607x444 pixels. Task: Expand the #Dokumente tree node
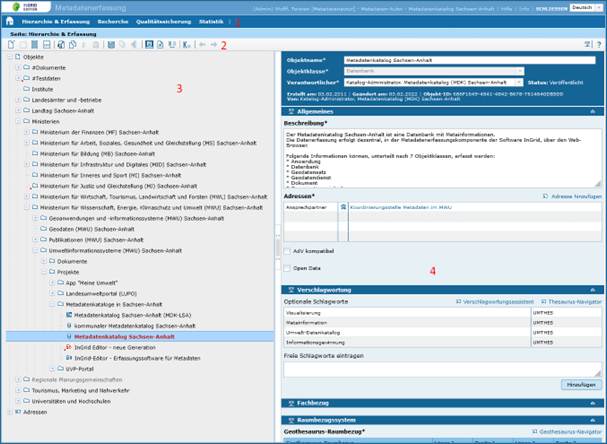click(x=18, y=67)
